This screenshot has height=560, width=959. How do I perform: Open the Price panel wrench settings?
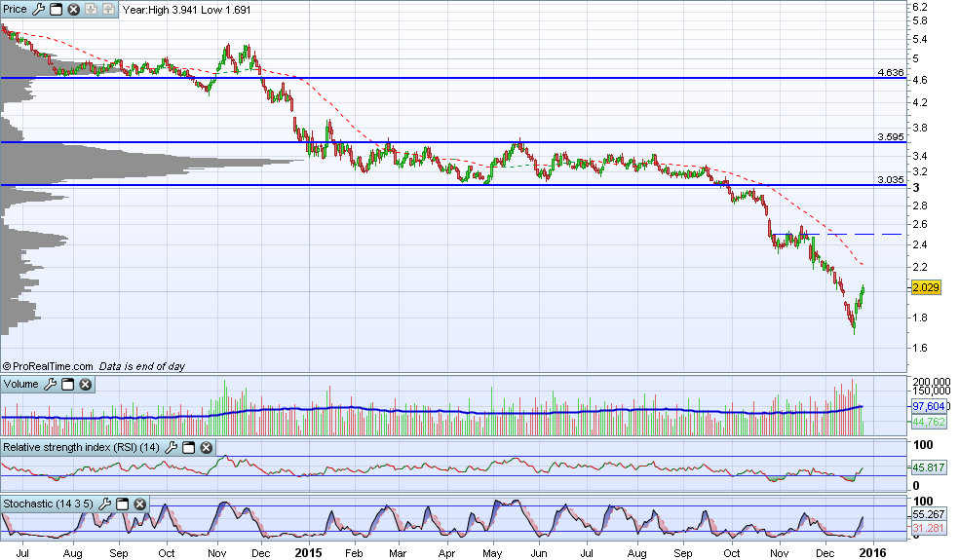coord(38,9)
